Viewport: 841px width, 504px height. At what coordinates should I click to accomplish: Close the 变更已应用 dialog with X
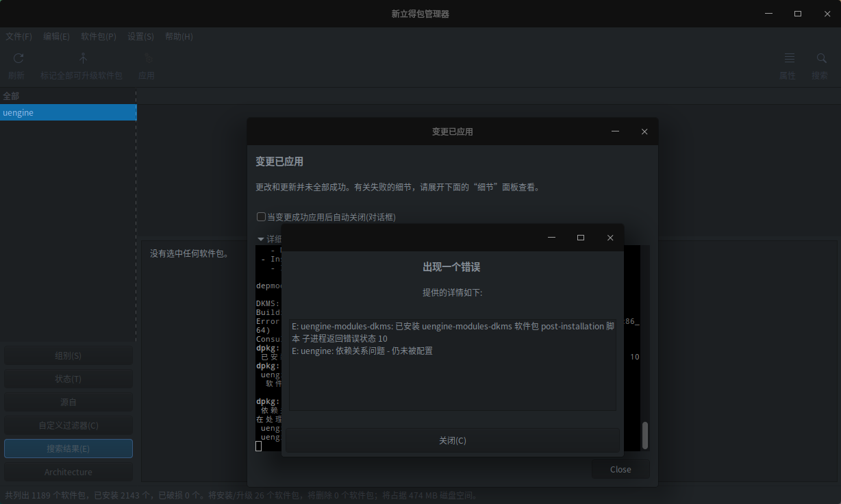click(x=644, y=131)
